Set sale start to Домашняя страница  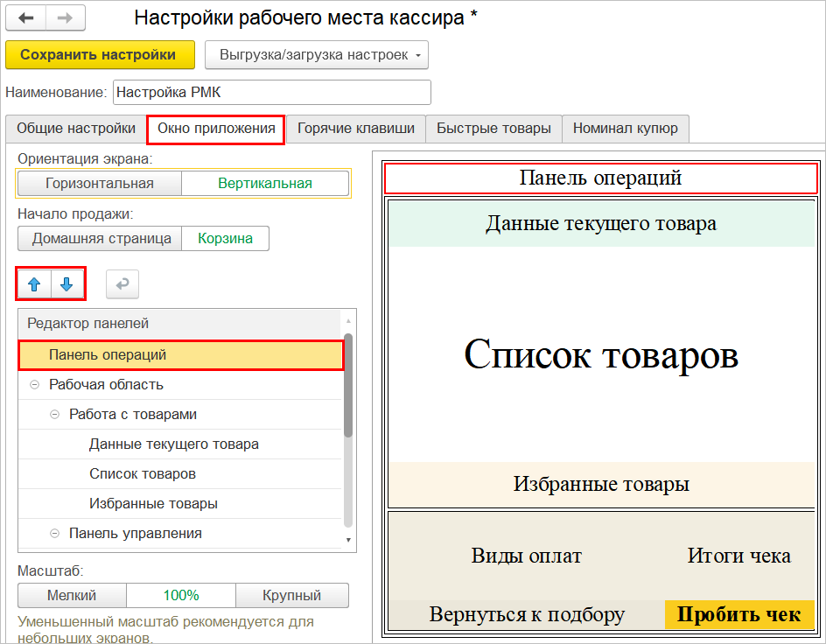100,238
